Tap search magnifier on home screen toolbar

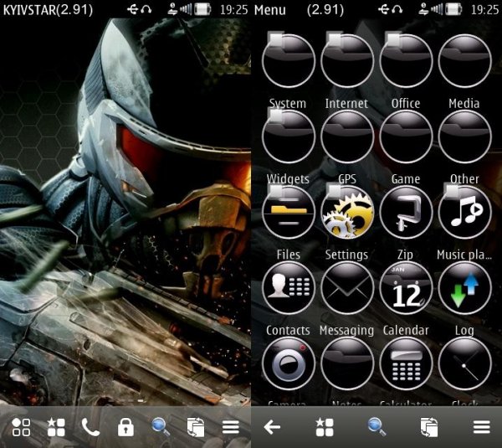click(x=161, y=427)
